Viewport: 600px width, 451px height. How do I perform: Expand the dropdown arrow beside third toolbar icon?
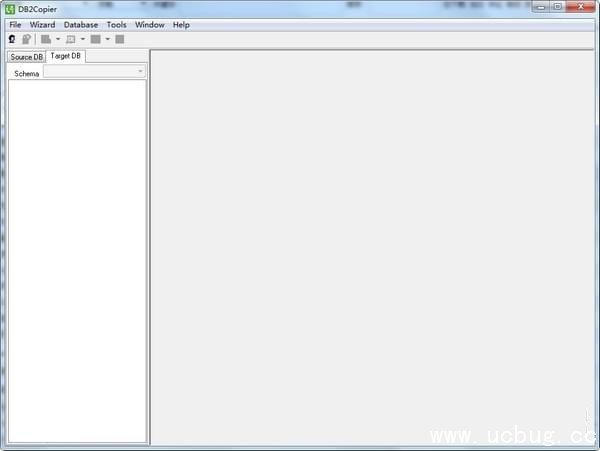[x=58, y=39]
